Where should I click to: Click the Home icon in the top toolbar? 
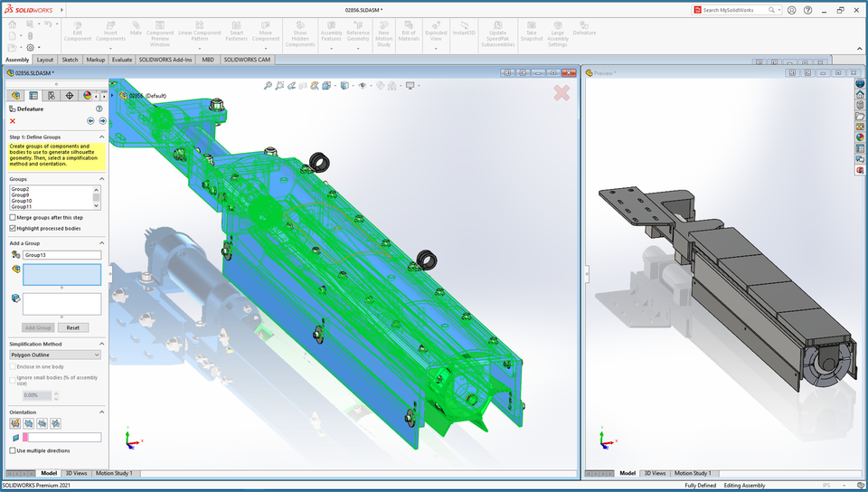pyautogui.click(x=12, y=24)
